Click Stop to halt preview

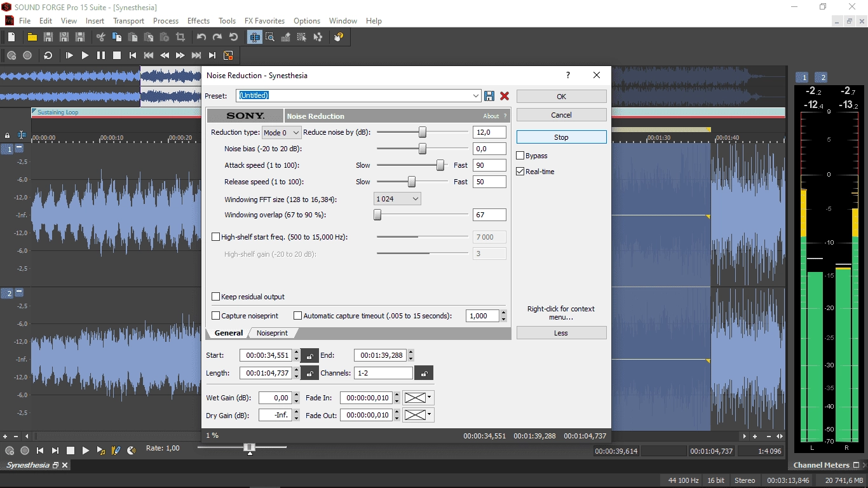561,137
